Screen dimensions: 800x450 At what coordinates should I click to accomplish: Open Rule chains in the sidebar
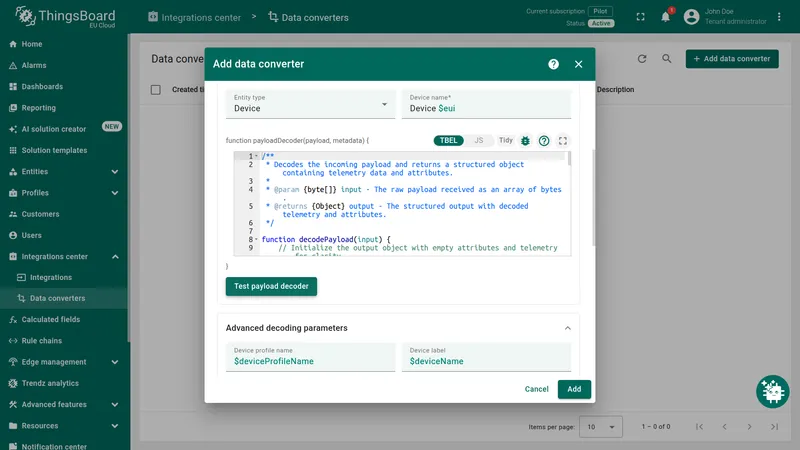click(63, 341)
